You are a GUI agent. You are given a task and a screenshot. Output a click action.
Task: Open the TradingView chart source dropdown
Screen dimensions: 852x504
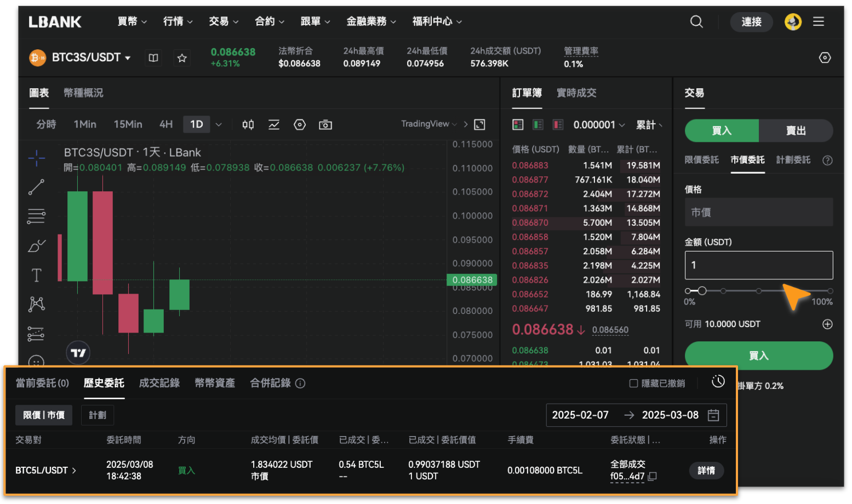pyautogui.click(x=428, y=124)
